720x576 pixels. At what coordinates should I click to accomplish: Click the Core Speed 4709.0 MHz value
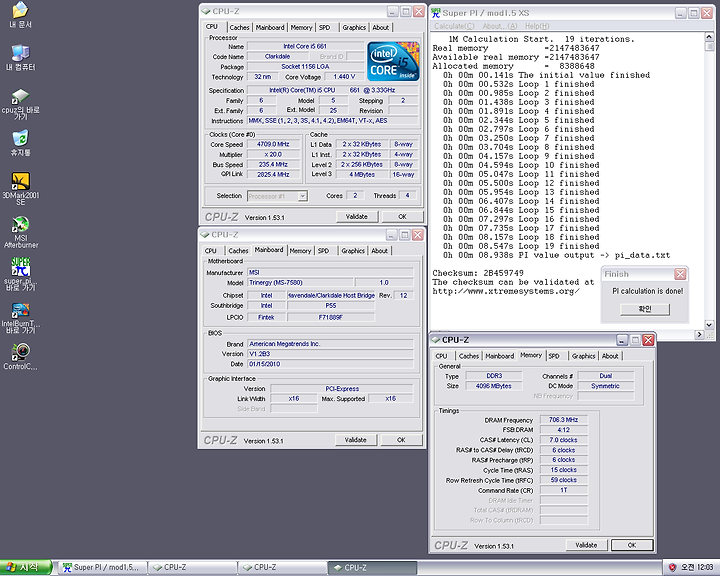coord(273,144)
